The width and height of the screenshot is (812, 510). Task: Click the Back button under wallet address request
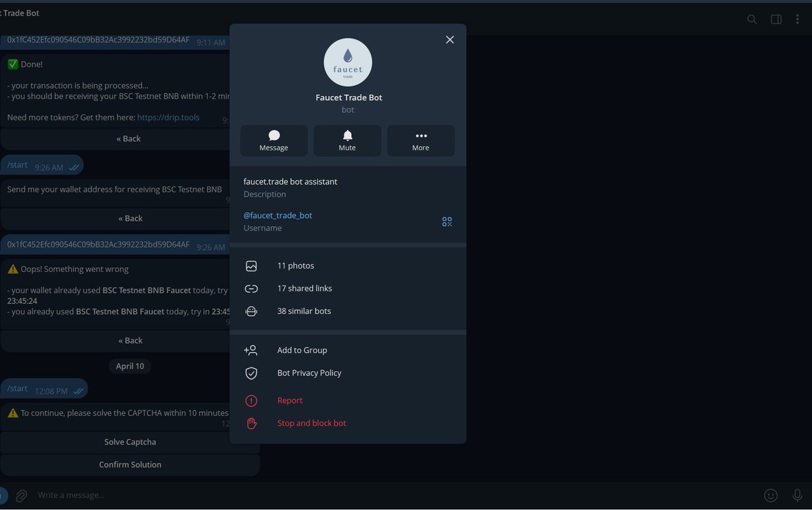[x=130, y=218]
